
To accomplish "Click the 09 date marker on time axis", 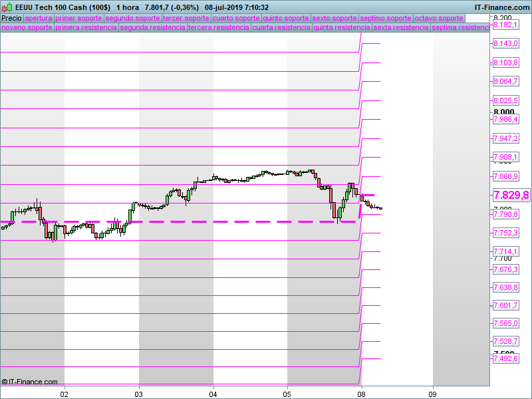I will pos(432,394).
